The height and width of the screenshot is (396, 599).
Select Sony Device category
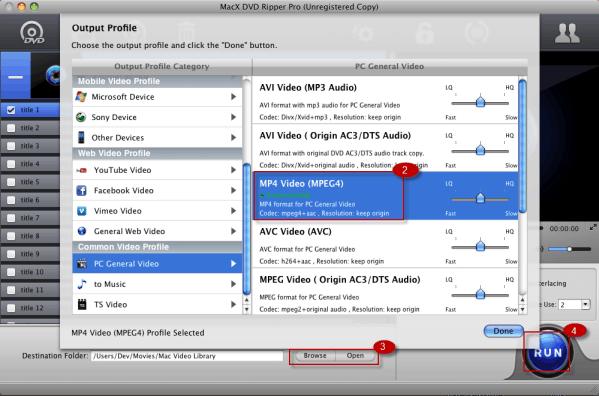click(157, 117)
